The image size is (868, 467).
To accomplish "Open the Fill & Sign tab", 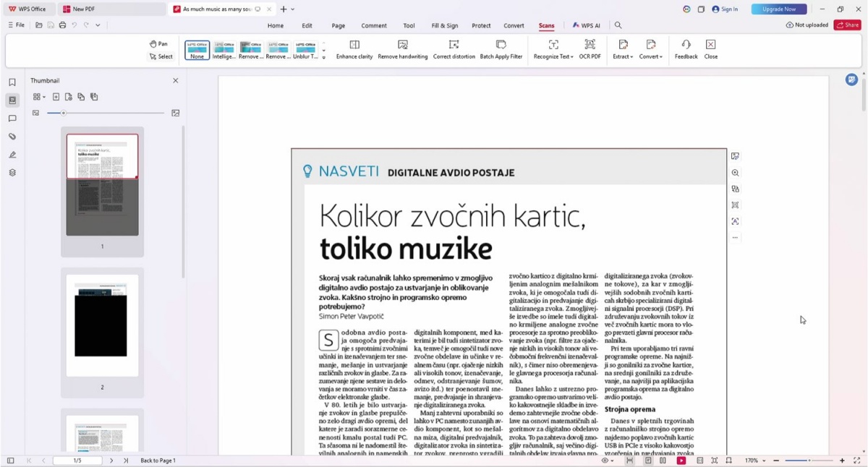I will (x=445, y=25).
